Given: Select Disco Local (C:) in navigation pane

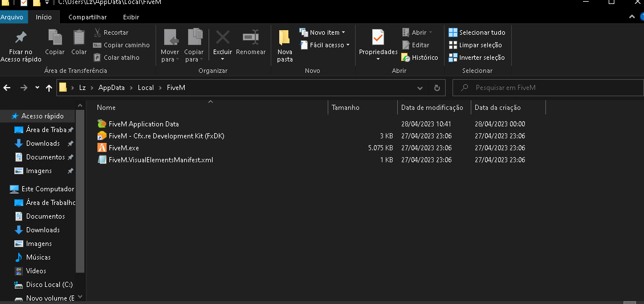Looking at the screenshot, I should (x=49, y=285).
